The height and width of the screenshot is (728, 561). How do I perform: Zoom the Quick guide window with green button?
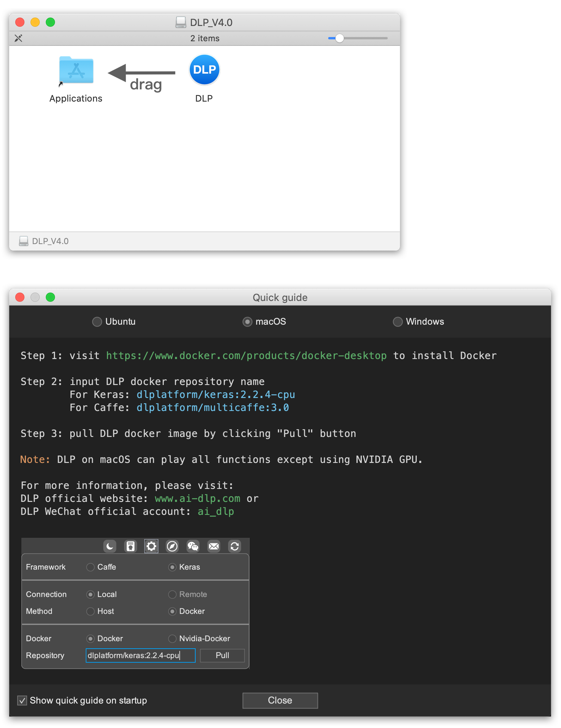point(50,297)
